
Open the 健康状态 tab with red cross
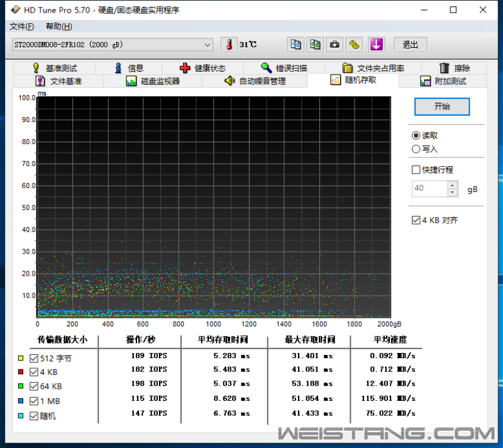coord(202,68)
